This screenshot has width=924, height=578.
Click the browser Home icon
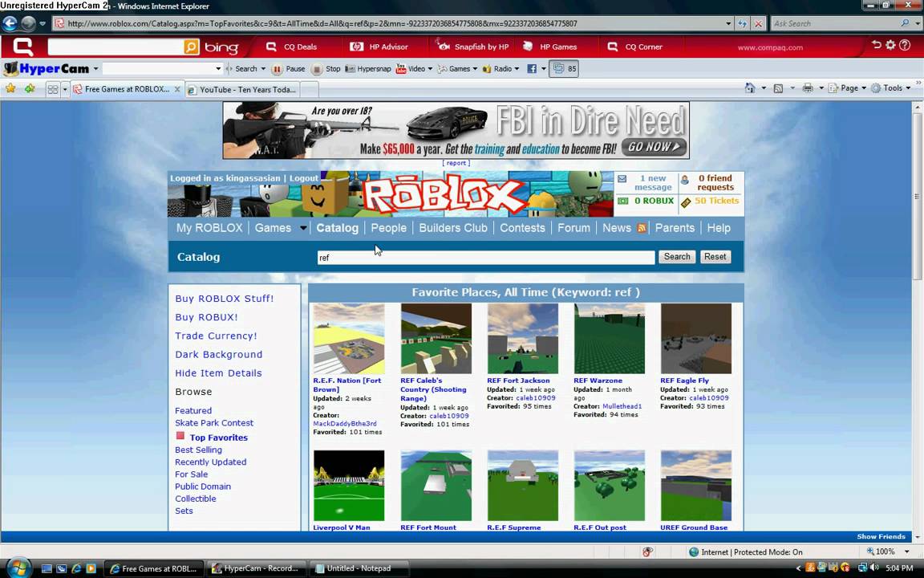tap(750, 88)
